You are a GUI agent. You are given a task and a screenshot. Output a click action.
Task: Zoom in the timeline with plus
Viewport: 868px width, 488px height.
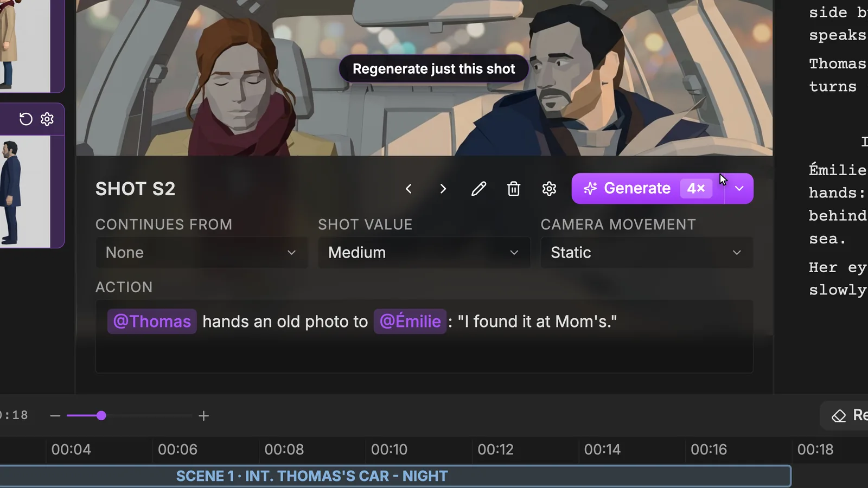tap(203, 416)
